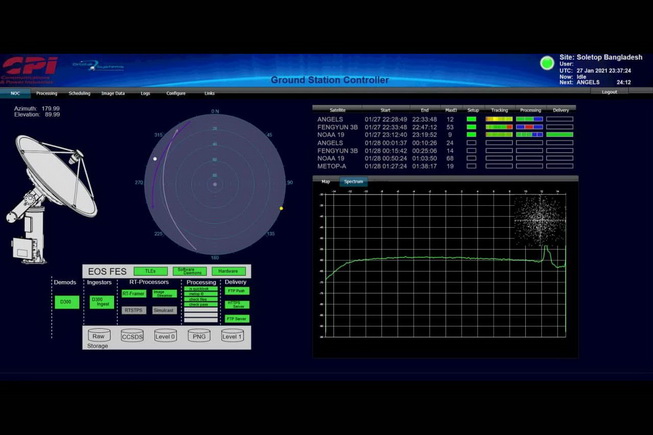Click the Orbital Systems logo

point(98,66)
